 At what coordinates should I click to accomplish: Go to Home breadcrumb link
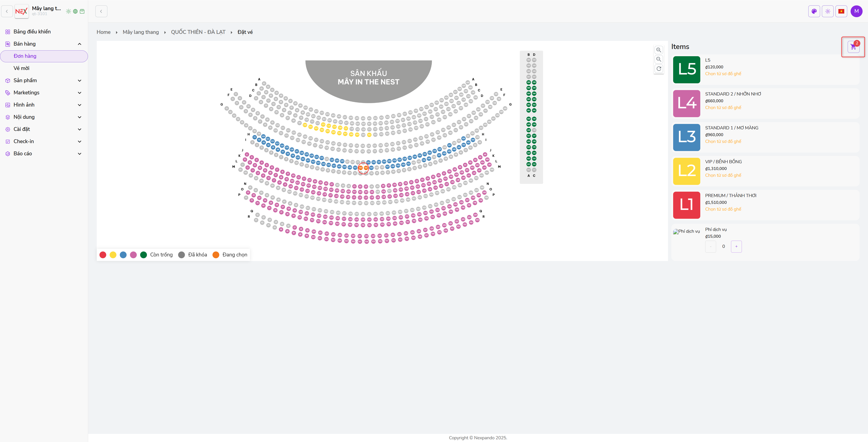(x=104, y=32)
